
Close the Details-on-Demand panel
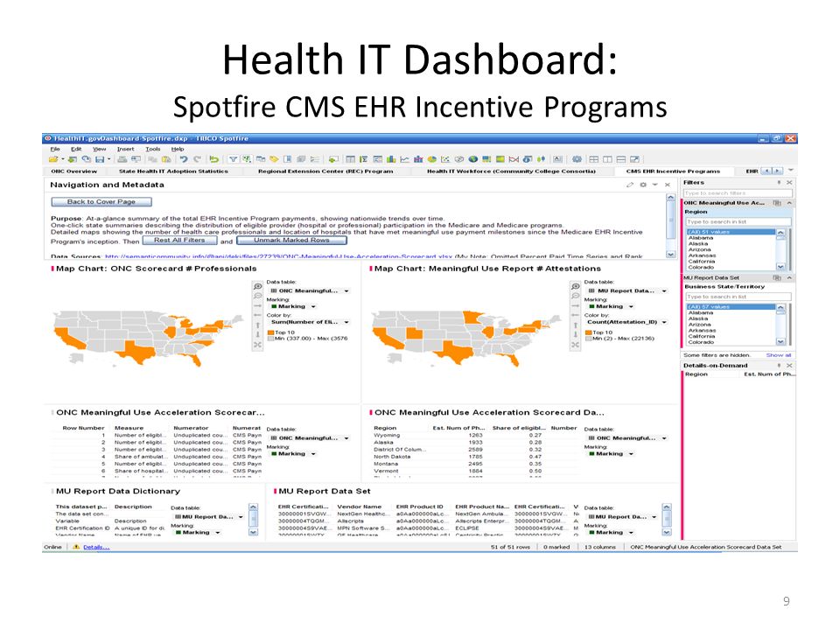point(789,366)
